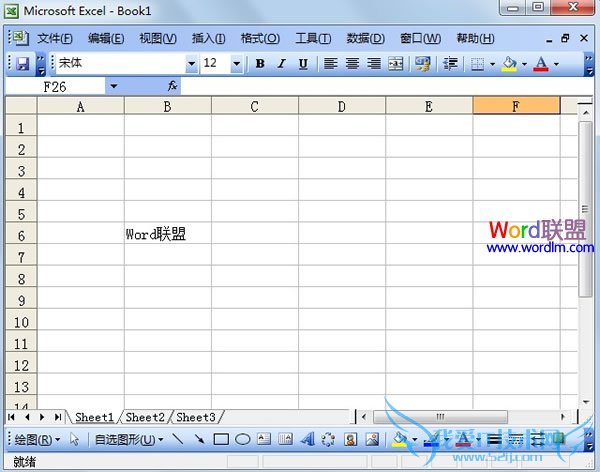The width and height of the screenshot is (600, 472).
Task: Insert Diagram or Organization Chart icon
Action: click(328, 439)
